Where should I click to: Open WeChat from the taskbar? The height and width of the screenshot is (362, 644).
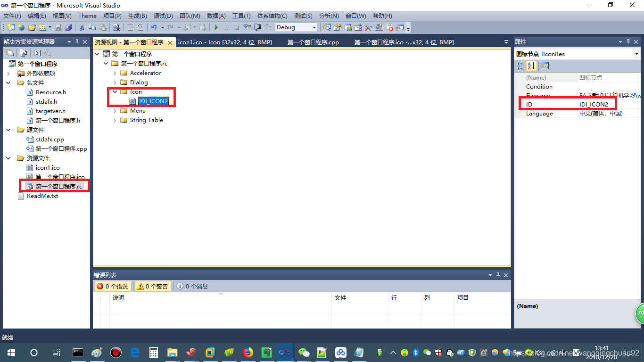tap(305, 352)
